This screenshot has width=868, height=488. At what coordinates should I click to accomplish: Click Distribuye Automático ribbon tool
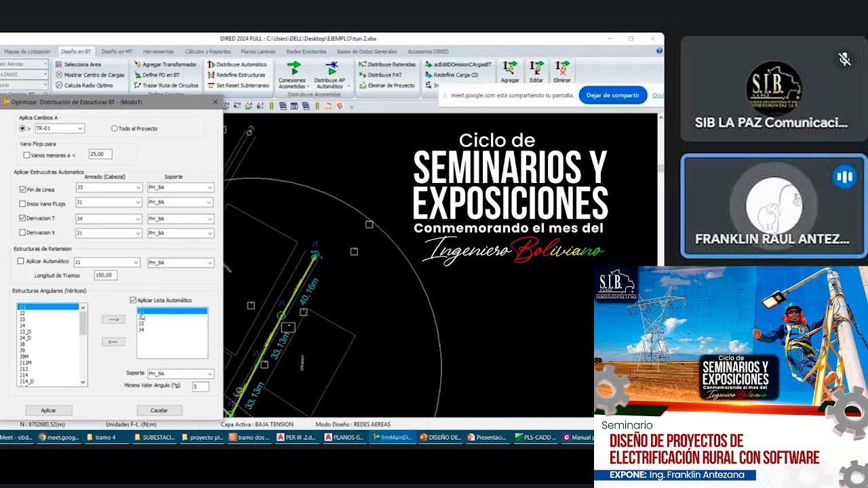(237, 64)
